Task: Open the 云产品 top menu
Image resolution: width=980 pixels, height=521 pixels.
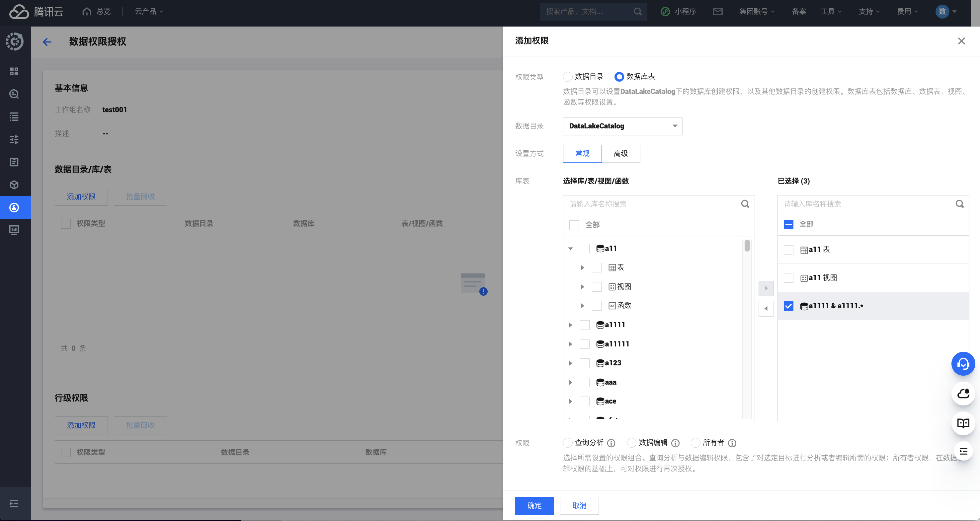Action: 149,11
